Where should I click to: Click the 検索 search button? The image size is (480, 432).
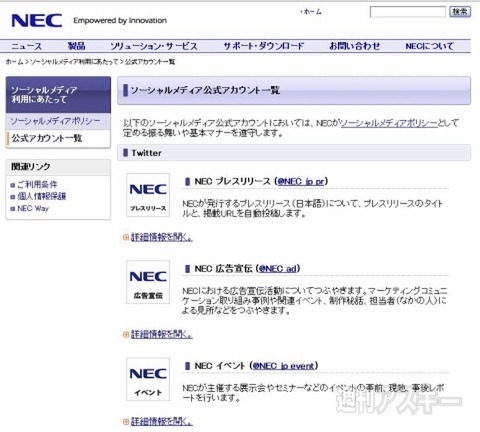coord(460,12)
